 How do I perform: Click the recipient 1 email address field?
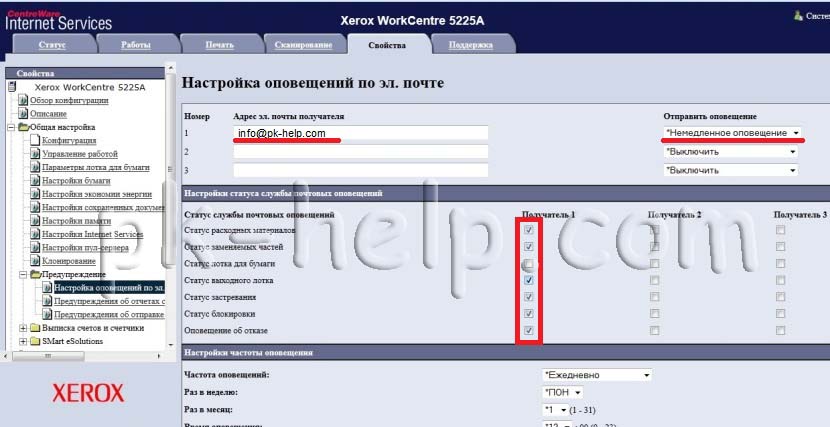(x=360, y=133)
